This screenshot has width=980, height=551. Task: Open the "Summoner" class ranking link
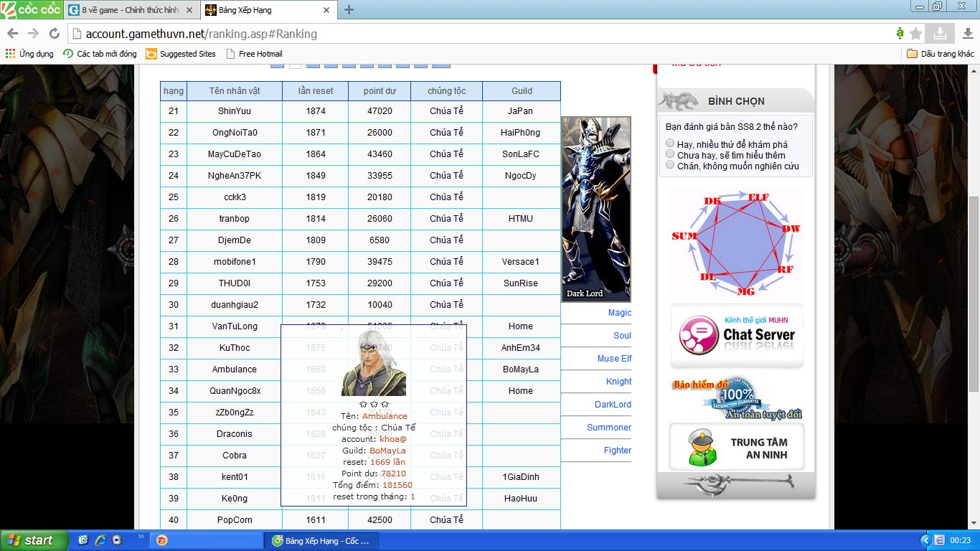tap(609, 428)
